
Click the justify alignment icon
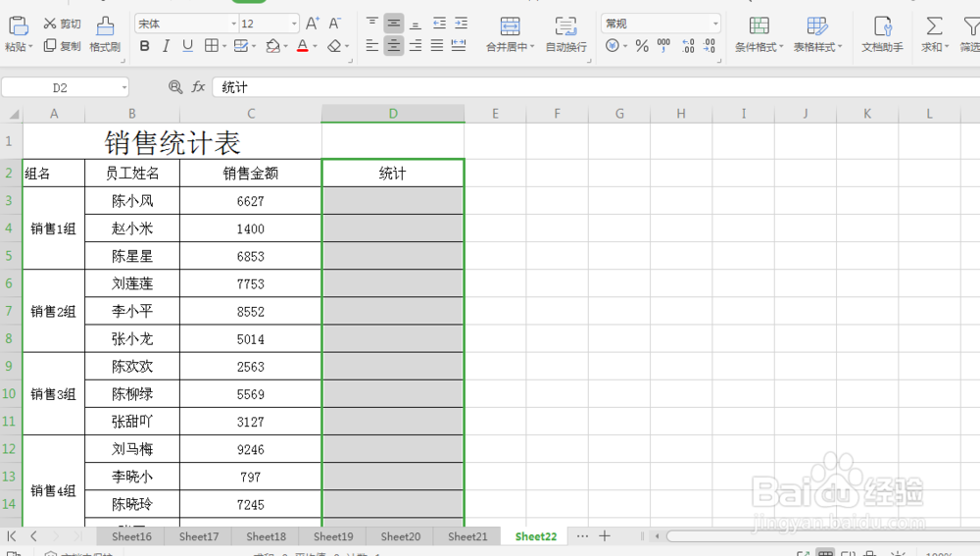point(437,46)
